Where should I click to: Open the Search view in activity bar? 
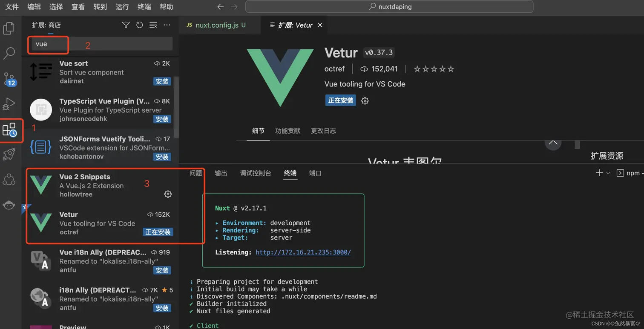pyautogui.click(x=9, y=53)
